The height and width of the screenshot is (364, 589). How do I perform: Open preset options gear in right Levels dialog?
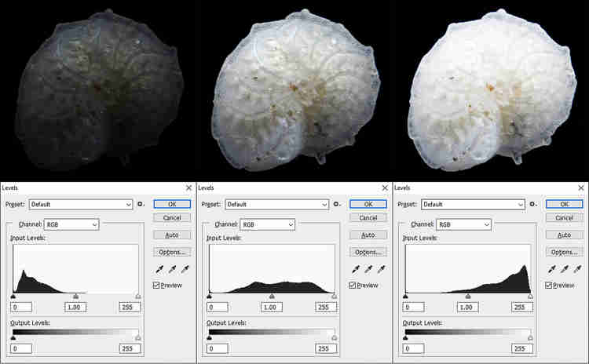535,204
